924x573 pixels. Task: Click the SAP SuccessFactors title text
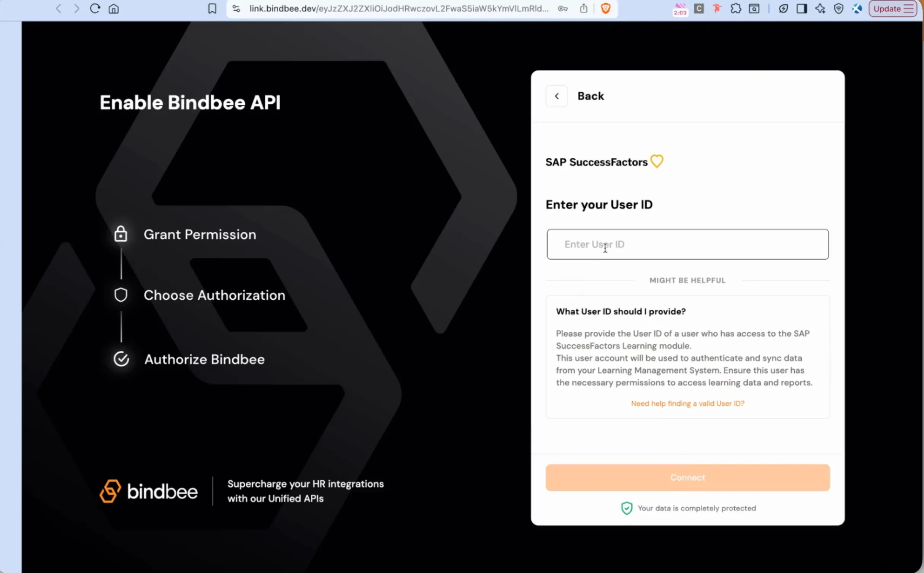tap(596, 162)
